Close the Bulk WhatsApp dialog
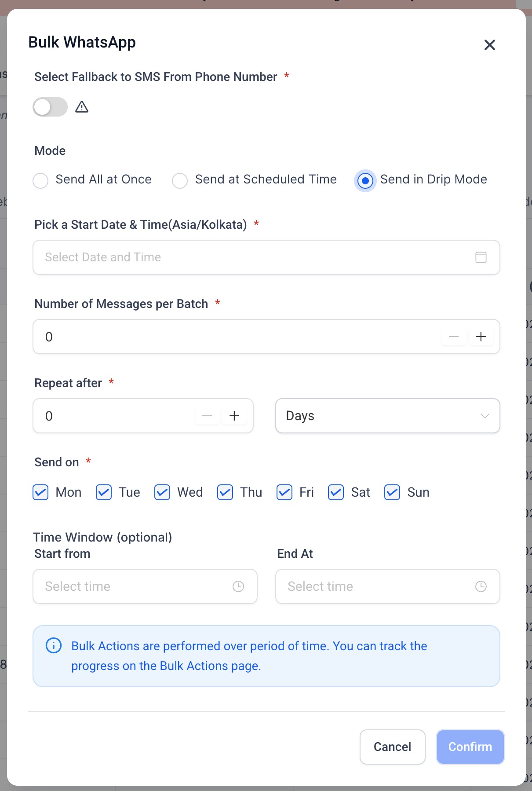Viewport: 532px width, 791px height. point(489,45)
